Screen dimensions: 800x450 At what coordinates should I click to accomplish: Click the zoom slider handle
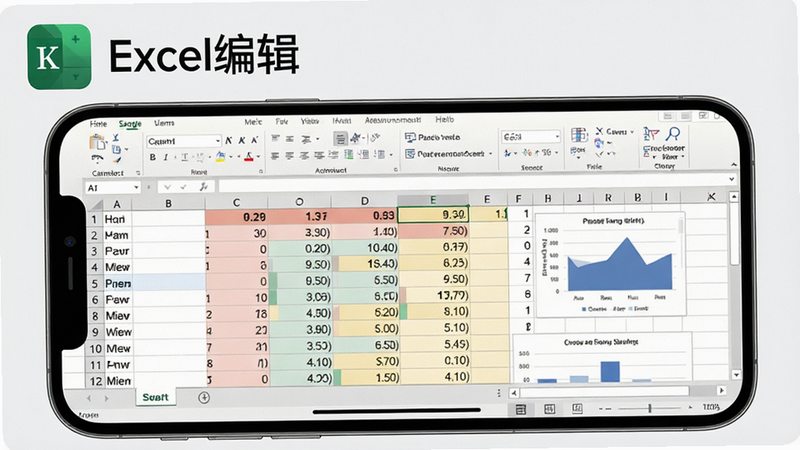click(x=649, y=408)
